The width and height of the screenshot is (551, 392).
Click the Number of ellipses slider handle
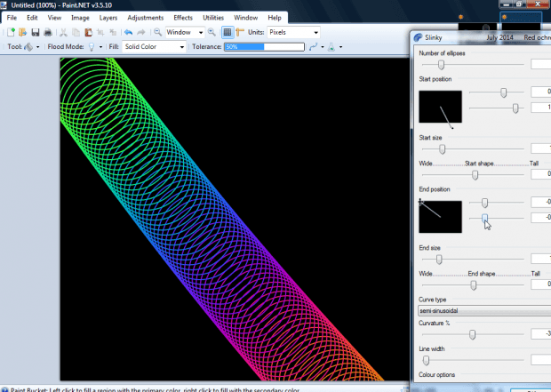pos(441,64)
